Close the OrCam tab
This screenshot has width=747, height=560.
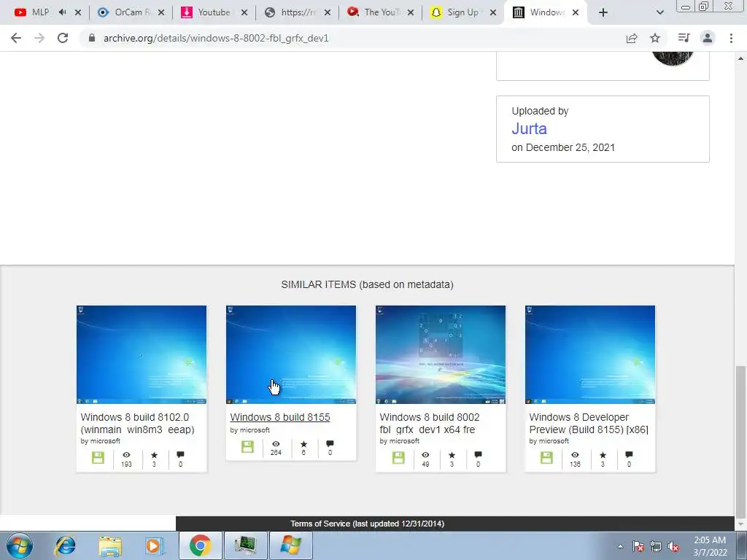pyautogui.click(x=161, y=12)
